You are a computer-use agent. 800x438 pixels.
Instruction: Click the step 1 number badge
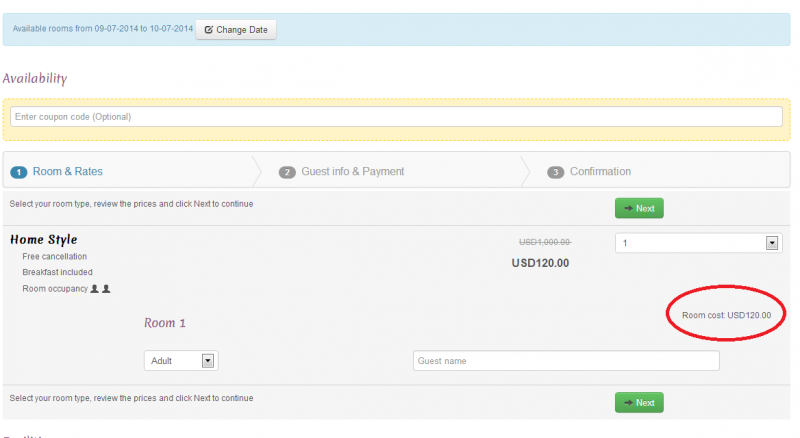coord(19,172)
